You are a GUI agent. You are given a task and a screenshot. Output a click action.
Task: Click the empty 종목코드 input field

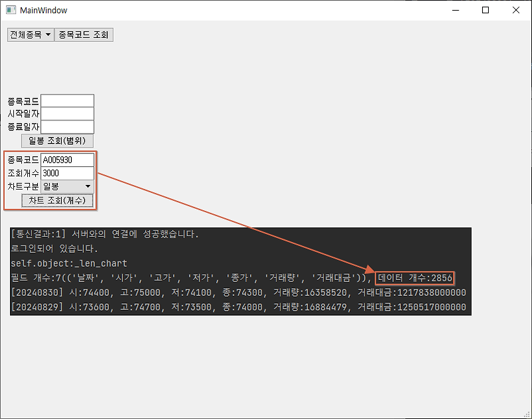[67, 100]
